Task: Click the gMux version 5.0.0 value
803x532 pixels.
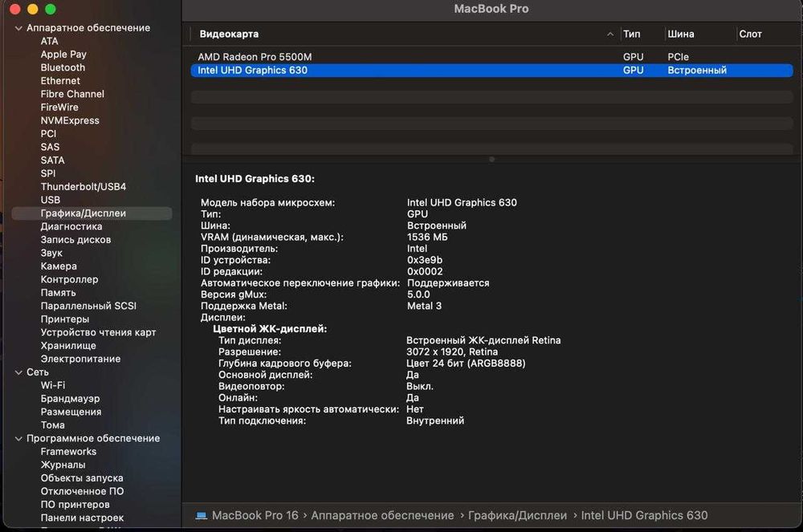Action: (418, 294)
